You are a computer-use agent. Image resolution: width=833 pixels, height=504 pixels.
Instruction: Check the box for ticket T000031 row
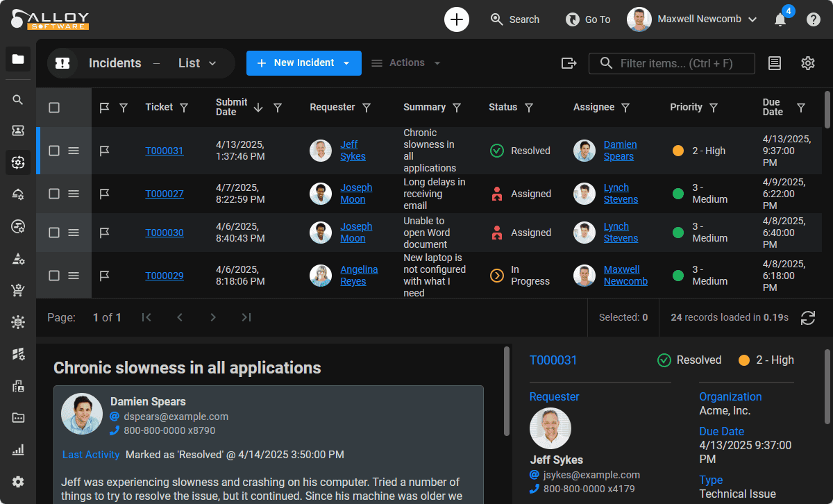click(x=54, y=151)
